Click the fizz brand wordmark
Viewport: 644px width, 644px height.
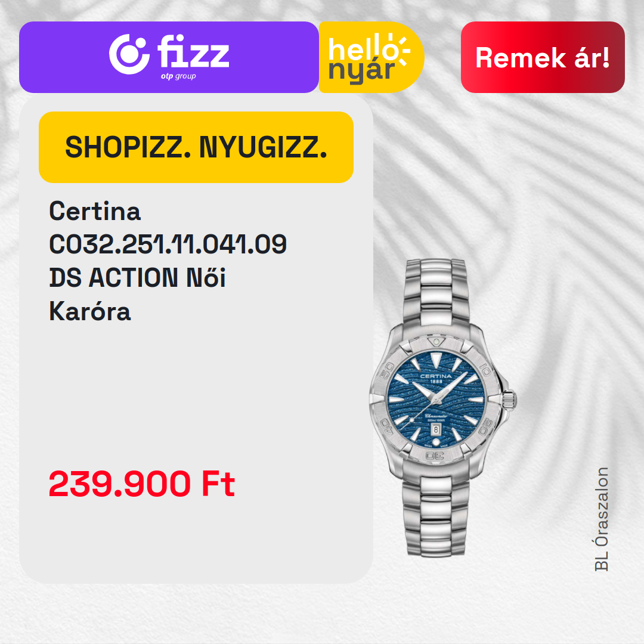193,51
